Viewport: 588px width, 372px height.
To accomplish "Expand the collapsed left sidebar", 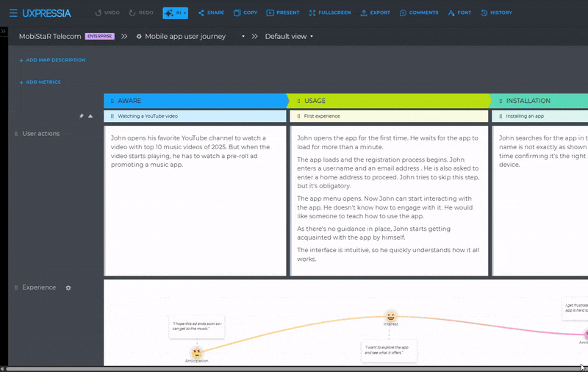I will [4, 31].
